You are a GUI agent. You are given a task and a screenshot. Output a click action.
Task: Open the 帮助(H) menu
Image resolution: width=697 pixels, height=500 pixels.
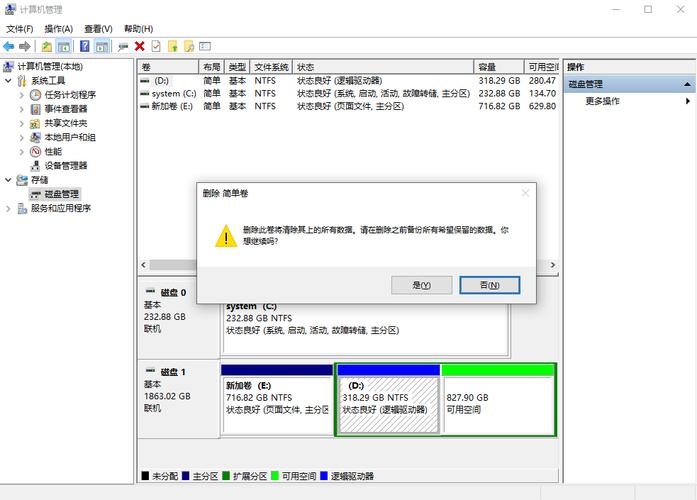(x=138, y=29)
